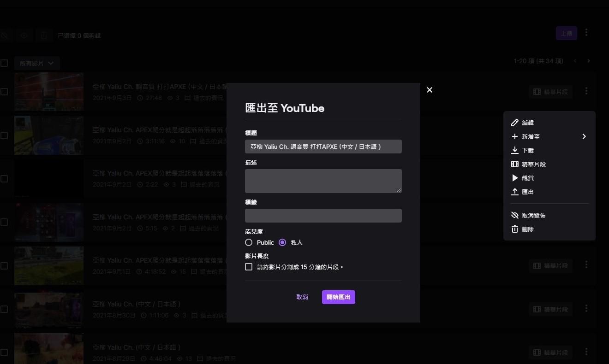
Task: Tick checkbox for the 3:11:16 video row
Action: [4, 135]
